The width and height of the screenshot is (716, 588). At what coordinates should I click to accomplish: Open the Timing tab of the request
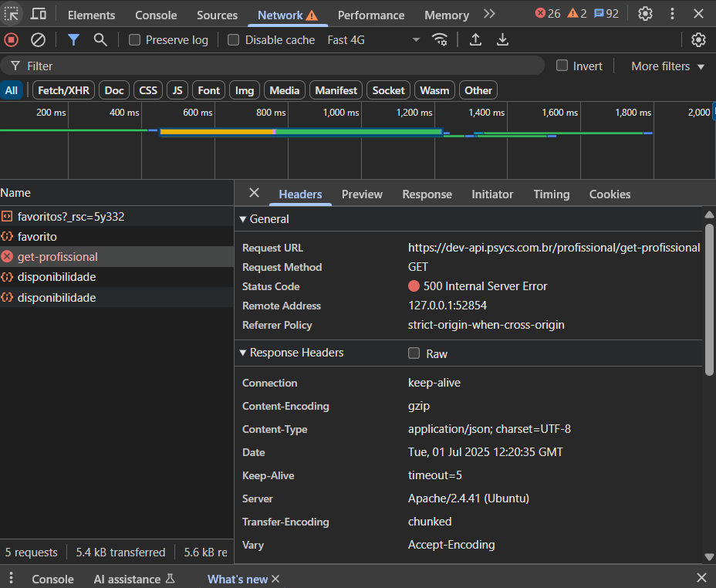pyautogui.click(x=551, y=194)
